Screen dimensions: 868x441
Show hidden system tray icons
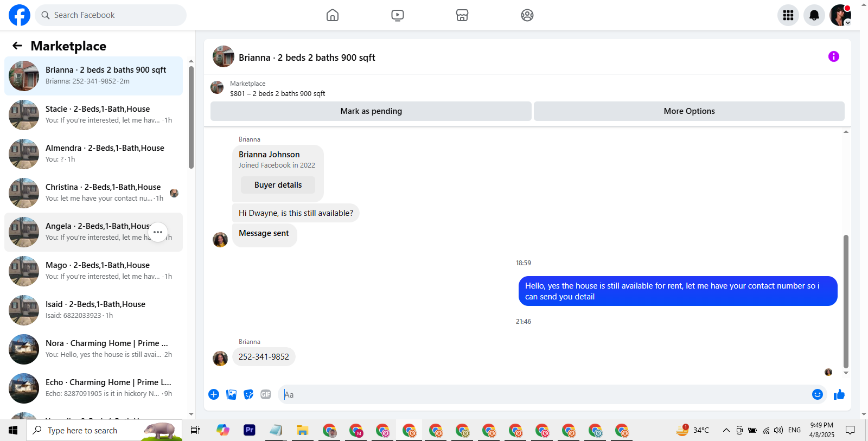coord(726,430)
